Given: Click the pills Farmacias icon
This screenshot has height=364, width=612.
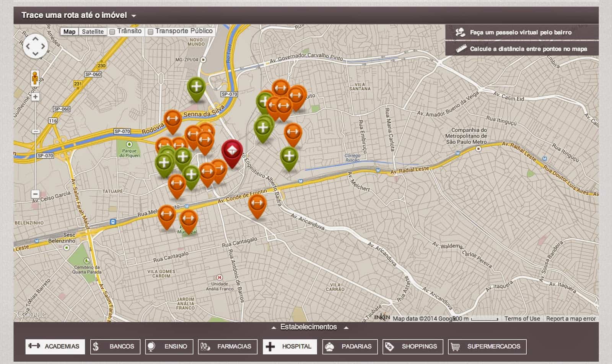Looking at the screenshot, I should pos(205,346).
